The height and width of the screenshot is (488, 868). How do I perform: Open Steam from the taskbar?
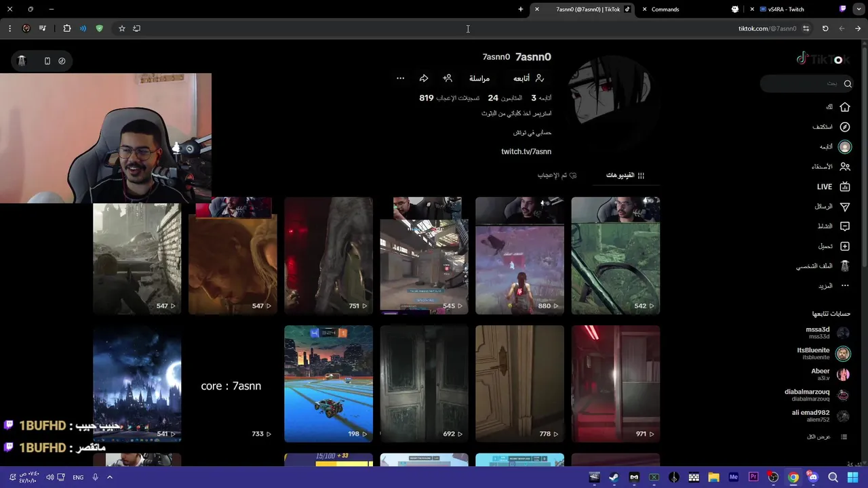pos(614,477)
